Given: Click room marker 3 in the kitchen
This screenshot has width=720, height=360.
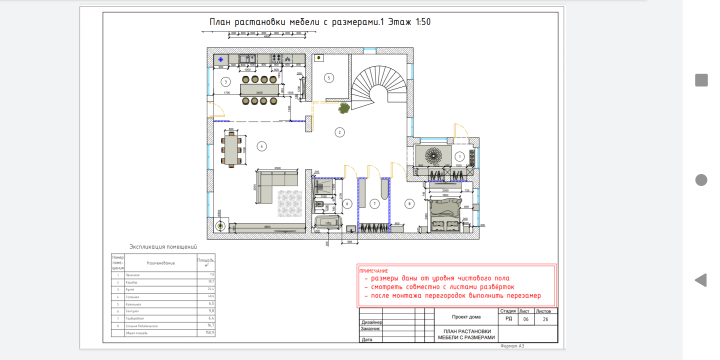Looking at the screenshot, I should click(x=225, y=82).
